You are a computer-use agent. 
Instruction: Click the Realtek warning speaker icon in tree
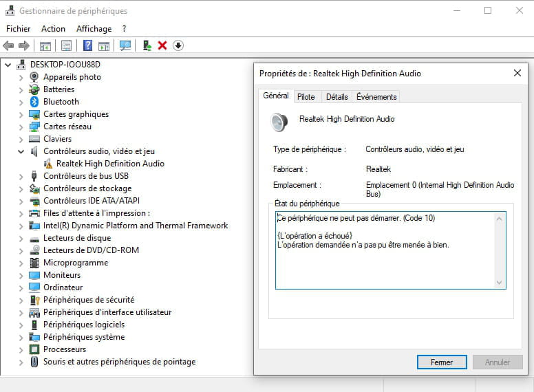48,164
